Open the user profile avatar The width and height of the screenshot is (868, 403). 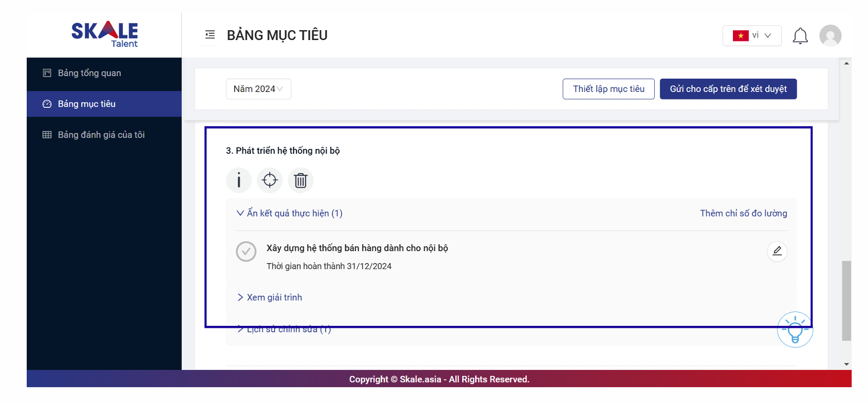pyautogui.click(x=830, y=36)
